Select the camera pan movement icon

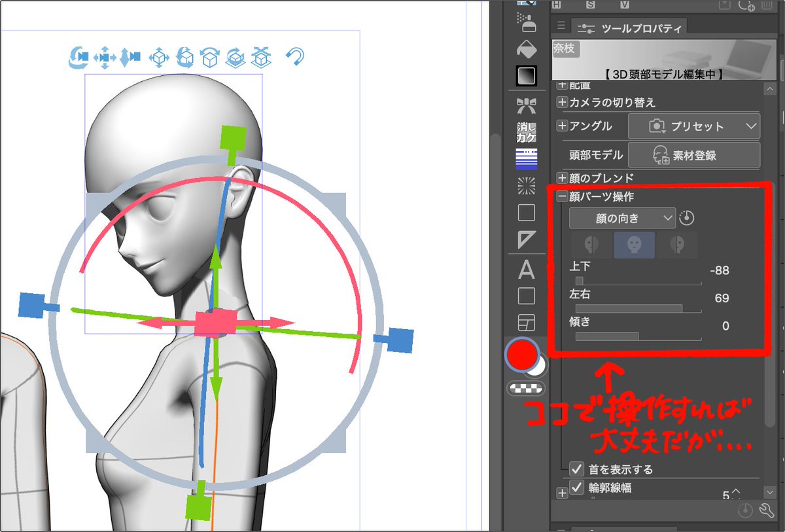coord(104,58)
